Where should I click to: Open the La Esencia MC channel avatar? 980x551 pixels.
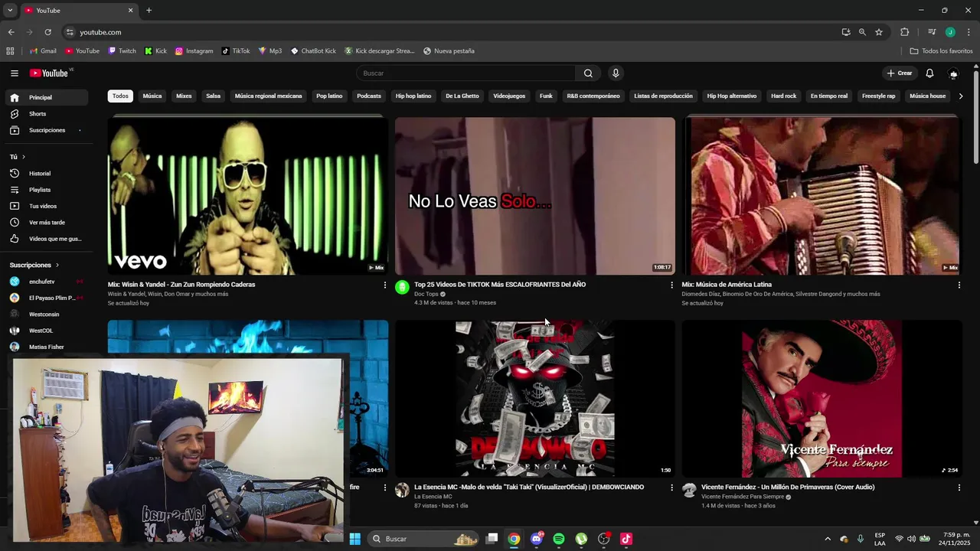coord(402,490)
